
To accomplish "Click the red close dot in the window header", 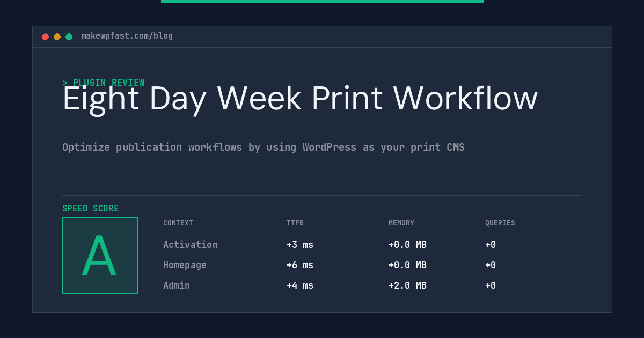I will click(x=45, y=36).
